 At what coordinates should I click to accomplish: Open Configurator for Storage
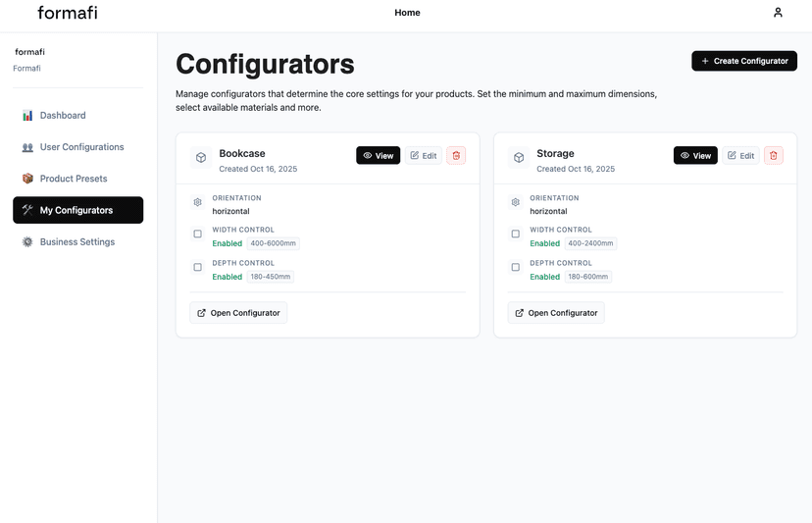coord(556,313)
